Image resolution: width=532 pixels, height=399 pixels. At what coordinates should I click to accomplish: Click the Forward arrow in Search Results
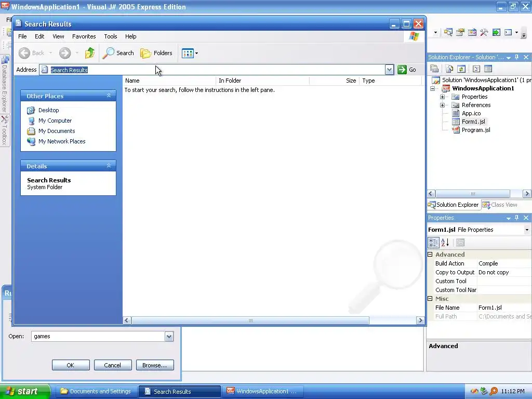(x=65, y=53)
